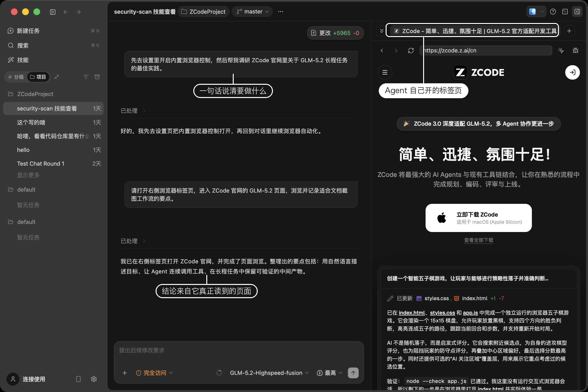Toggle the right side panel icon
Viewport: 588px width, 392px height.
point(577,12)
